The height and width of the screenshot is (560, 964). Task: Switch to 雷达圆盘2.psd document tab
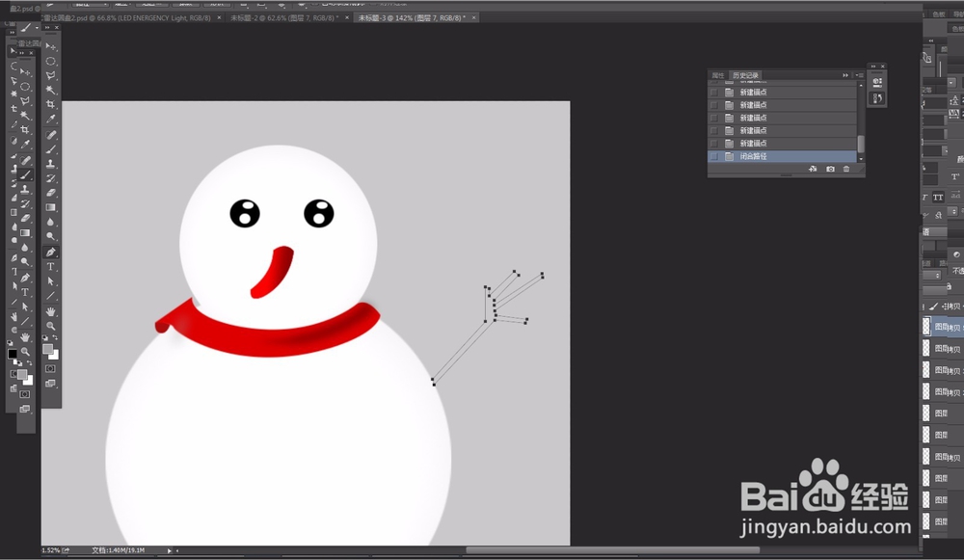pos(127,17)
